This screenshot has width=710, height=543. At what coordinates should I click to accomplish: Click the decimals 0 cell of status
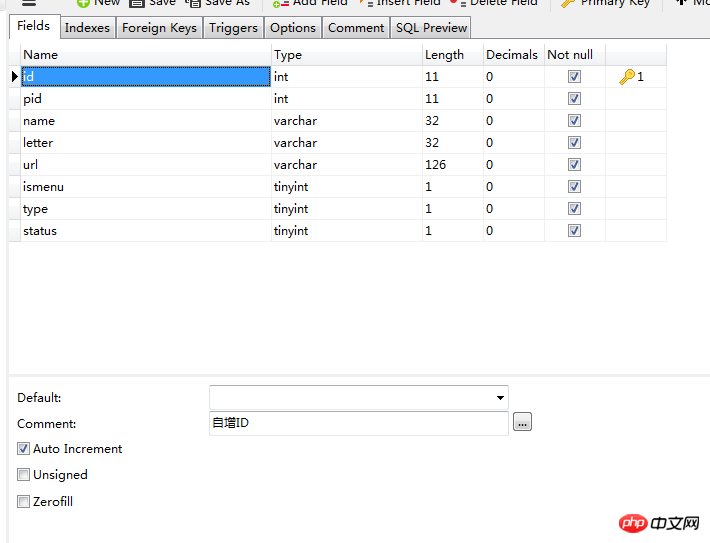[514, 231]
